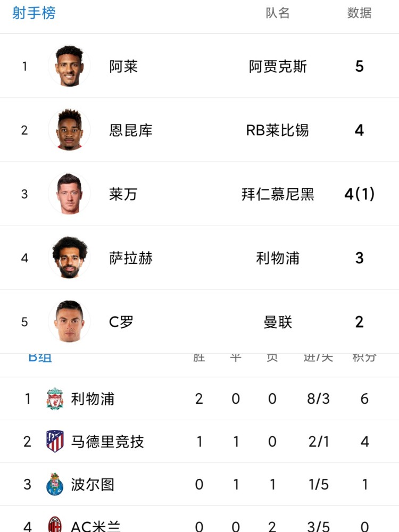This screenshot has height=532, width=399.
Task: Click the 马德里竞技 club crest icon
Action: pos(55,441)
